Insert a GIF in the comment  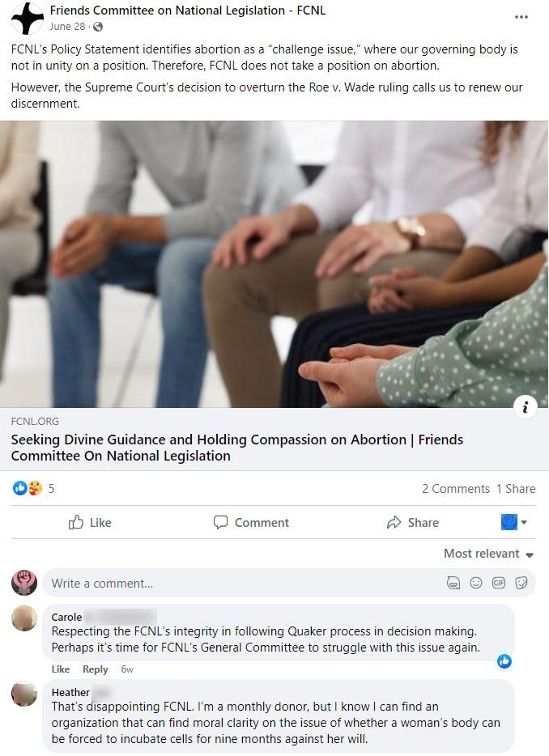tap(498, 583)
